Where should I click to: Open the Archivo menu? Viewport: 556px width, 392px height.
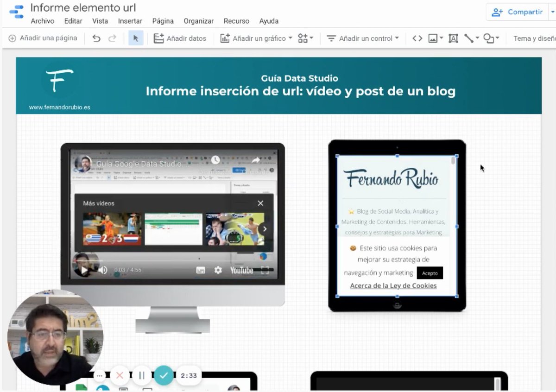pos(42,21)
